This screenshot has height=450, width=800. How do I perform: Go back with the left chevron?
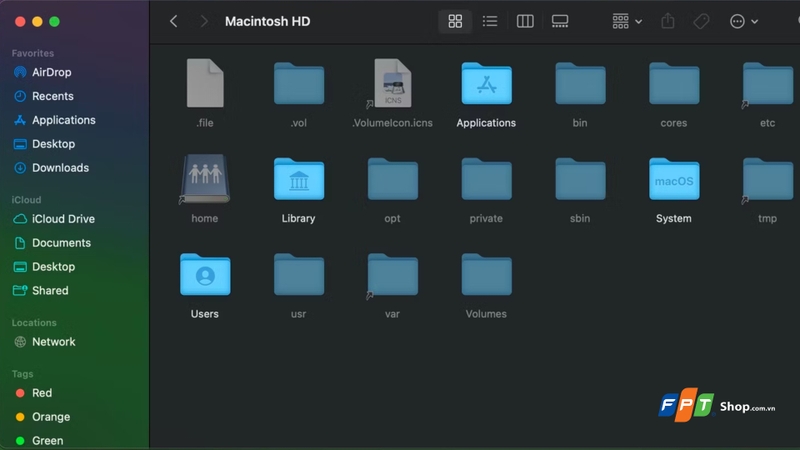[x=173, y=21]
